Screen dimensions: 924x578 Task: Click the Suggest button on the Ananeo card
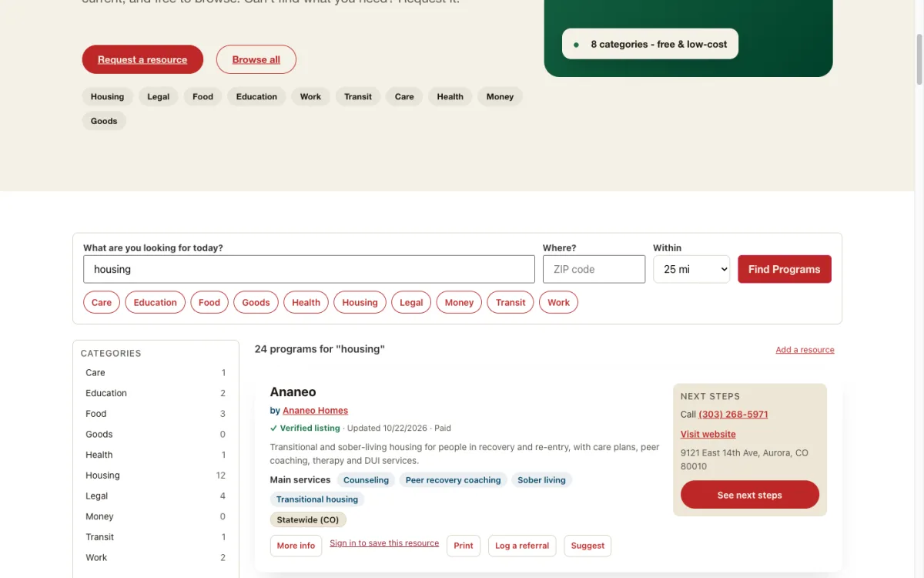click(x=588, y=546)
